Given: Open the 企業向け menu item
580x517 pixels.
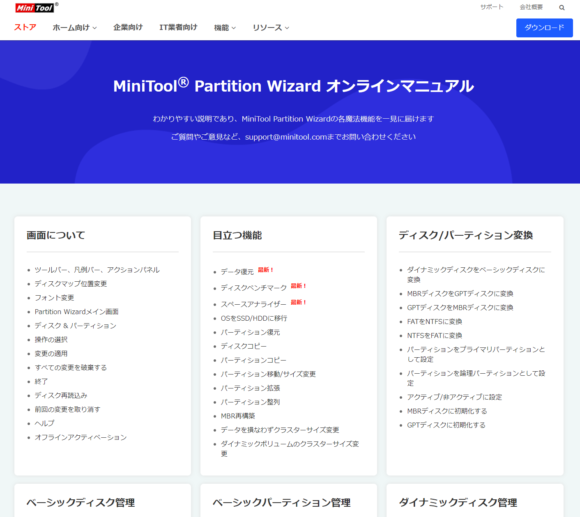Looking at the screenshot, I should tap(128, 27).
